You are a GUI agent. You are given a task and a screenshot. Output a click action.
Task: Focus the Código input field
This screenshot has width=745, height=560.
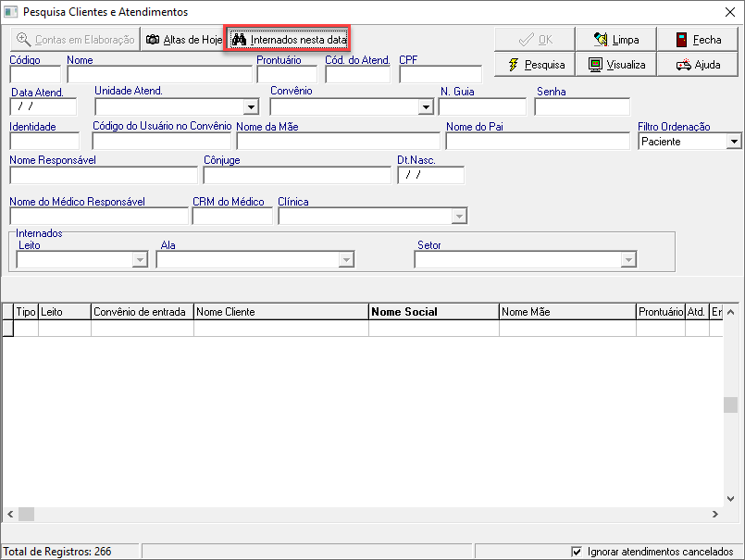(x=36, y=75)
